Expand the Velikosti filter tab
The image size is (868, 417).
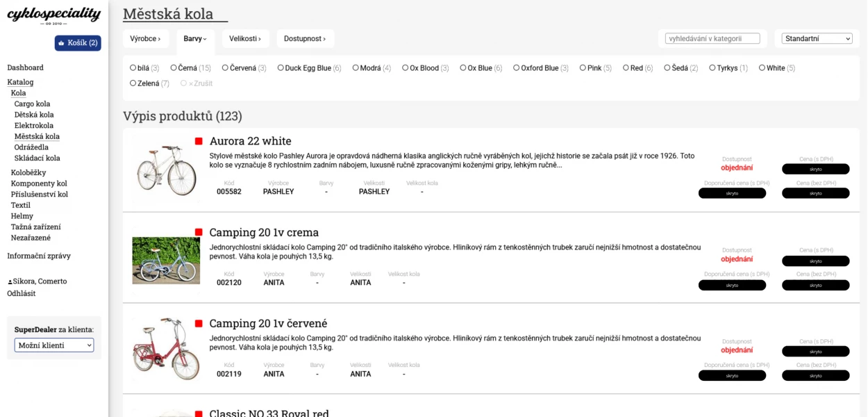(245, 39)
